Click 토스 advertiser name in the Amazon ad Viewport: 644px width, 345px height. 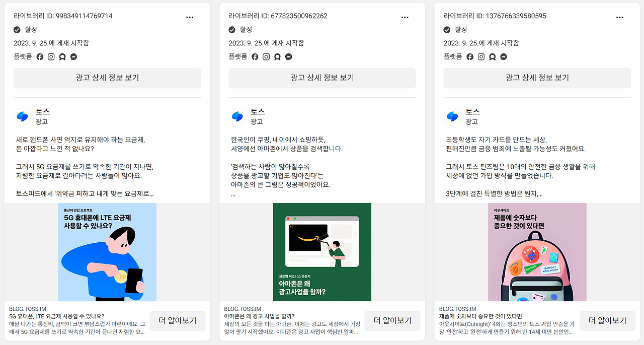click(258, 112)
